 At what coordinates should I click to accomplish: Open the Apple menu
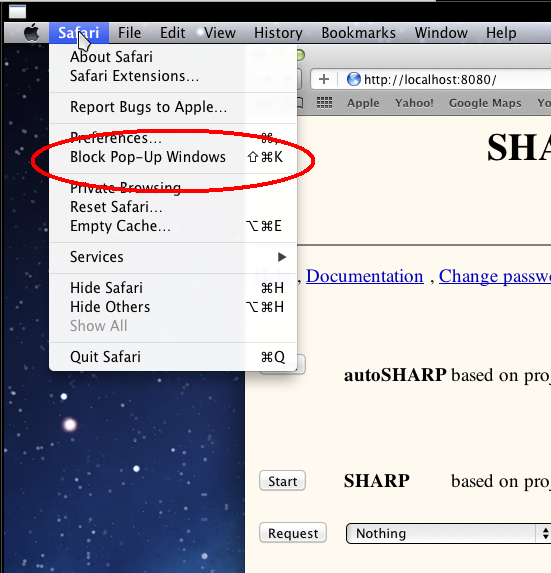tap(31, 33)
